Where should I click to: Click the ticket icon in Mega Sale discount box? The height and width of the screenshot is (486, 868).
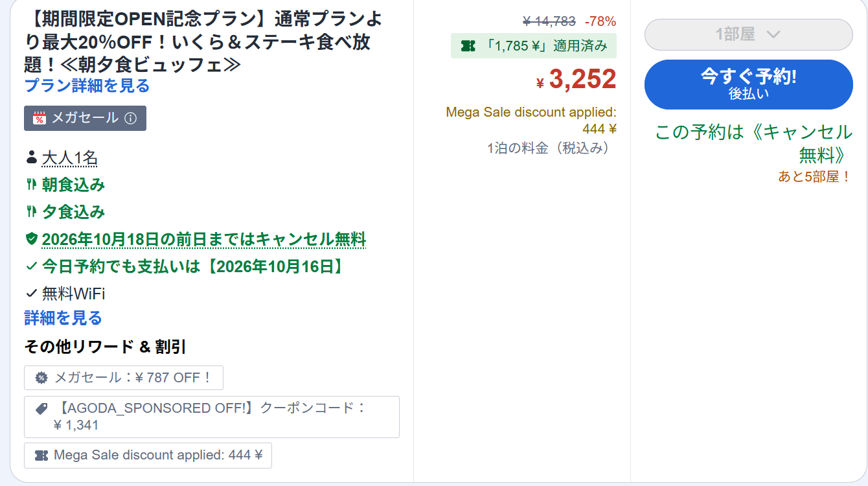point(41,455)
